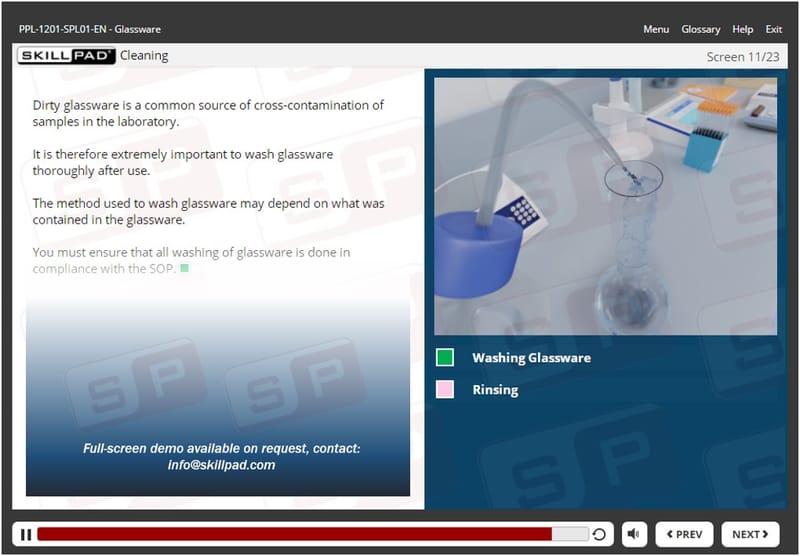Open the Help option

[743, 29]
